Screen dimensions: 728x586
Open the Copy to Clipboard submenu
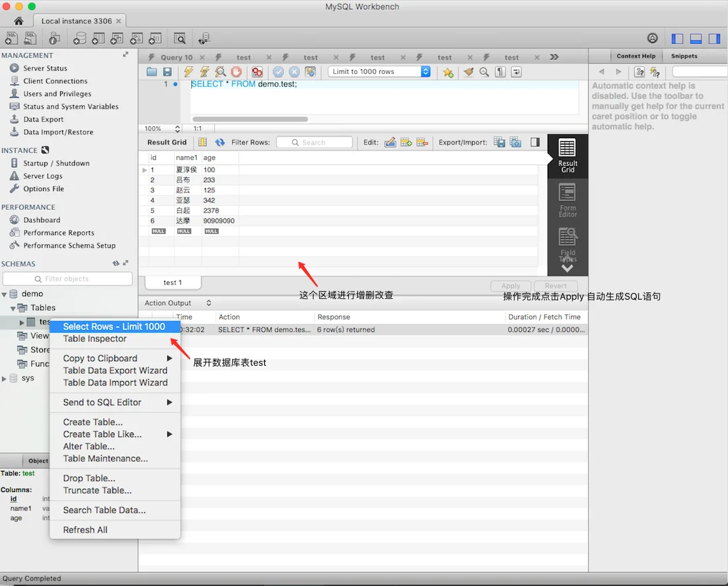point(115,358)
